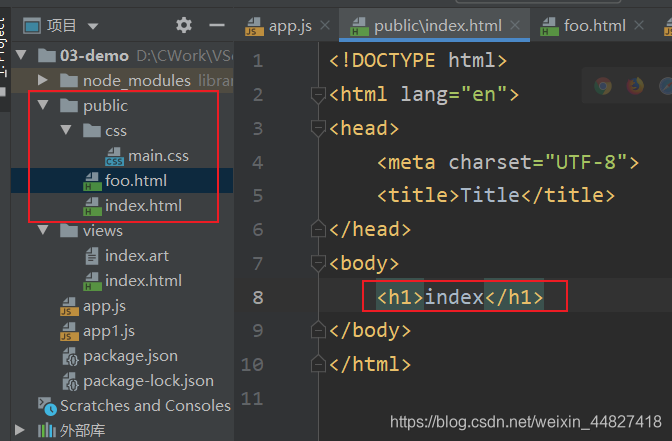
Task: Collapse the 03-demo project root
Action: 21,55
